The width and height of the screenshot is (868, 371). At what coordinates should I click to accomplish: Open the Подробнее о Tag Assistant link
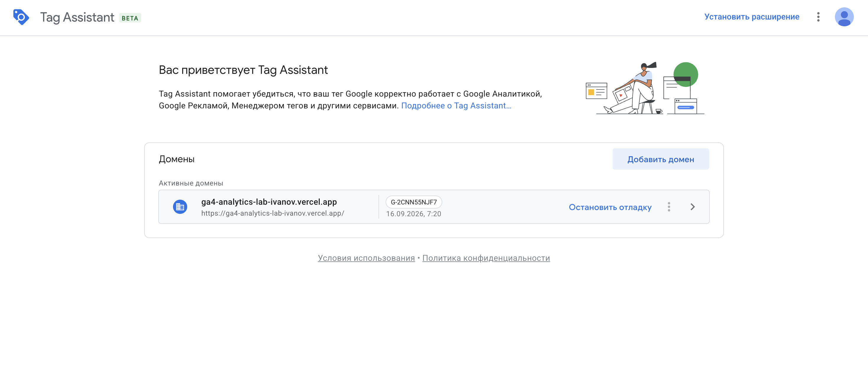(x=456, y=106)
